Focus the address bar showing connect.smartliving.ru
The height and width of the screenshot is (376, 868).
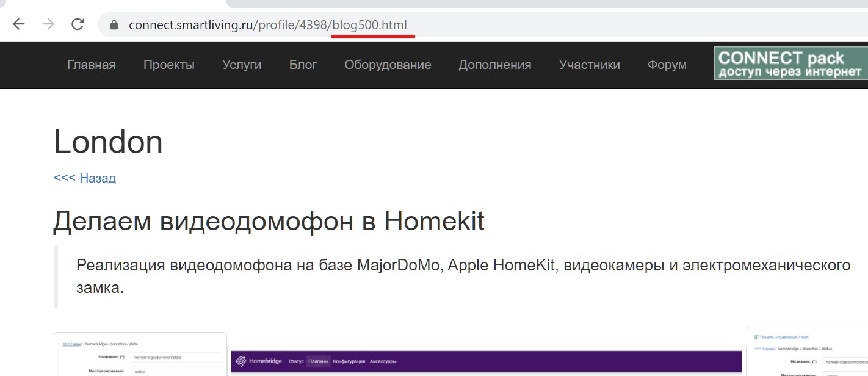click(x=482, y=25)
